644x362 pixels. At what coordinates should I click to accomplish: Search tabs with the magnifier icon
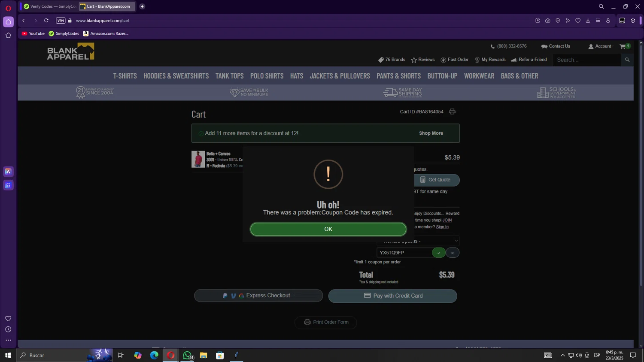click(x=601, y=6)
